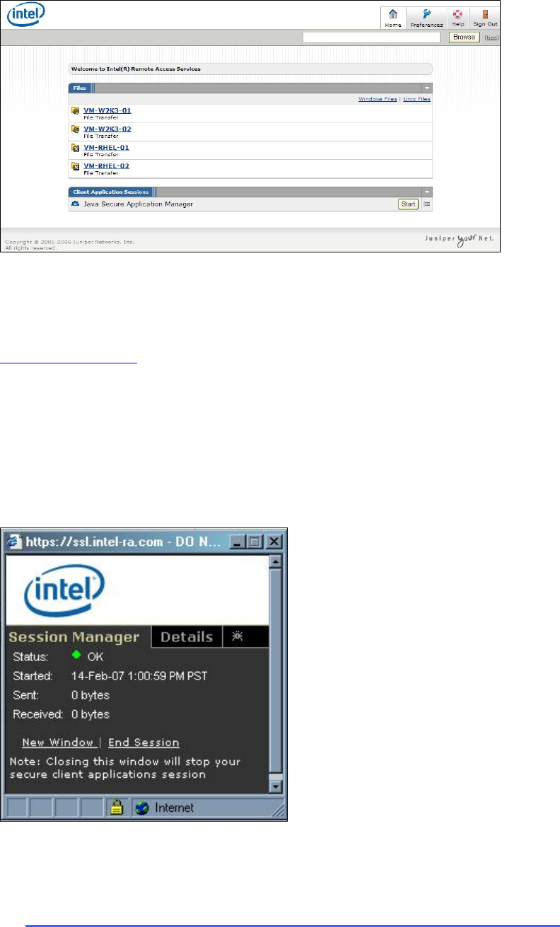Collapse the Files panel arrow
This screenshot has height=927, width=560.
(x=426, y=88)
